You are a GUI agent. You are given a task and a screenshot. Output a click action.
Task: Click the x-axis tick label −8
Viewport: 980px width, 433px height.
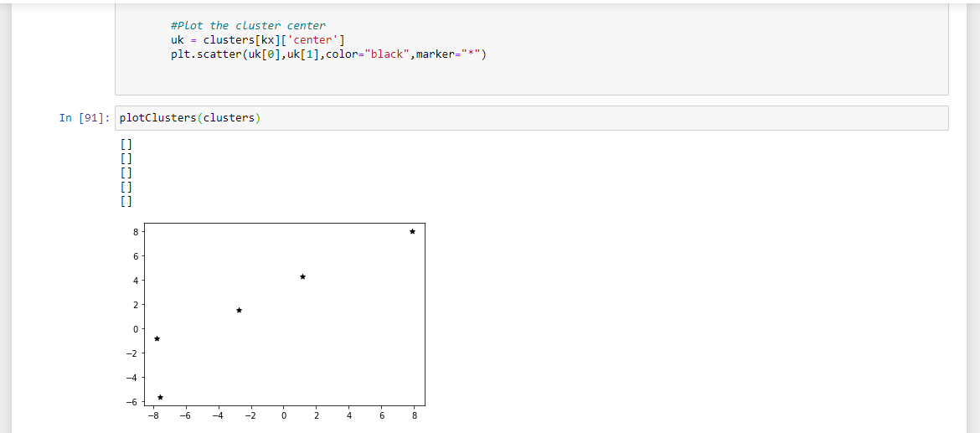coord(153,415)
